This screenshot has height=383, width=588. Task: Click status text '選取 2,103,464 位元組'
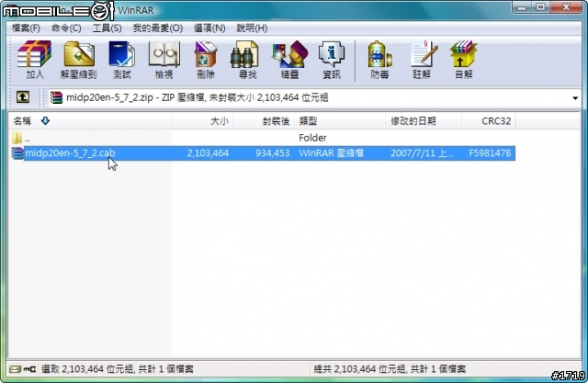pos(87,369)
